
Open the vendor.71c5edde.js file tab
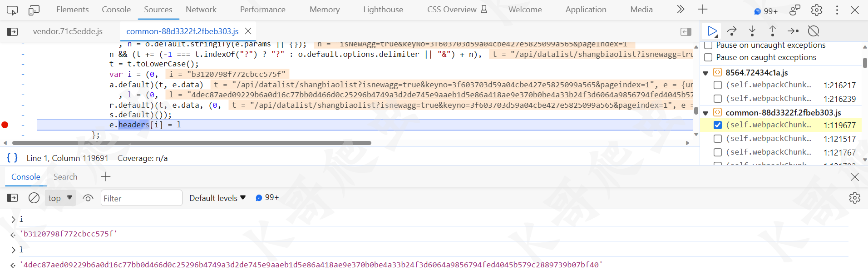(68, 31)
